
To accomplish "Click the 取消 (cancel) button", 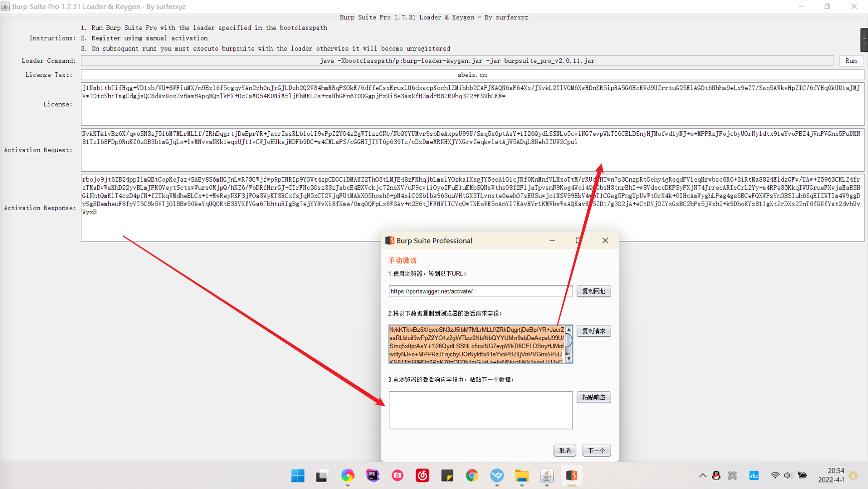I will point(565,451).
